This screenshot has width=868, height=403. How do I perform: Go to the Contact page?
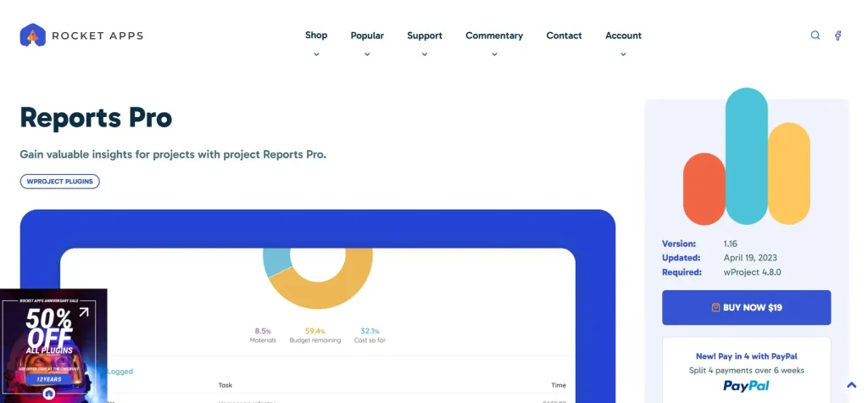tap(564, 36)
